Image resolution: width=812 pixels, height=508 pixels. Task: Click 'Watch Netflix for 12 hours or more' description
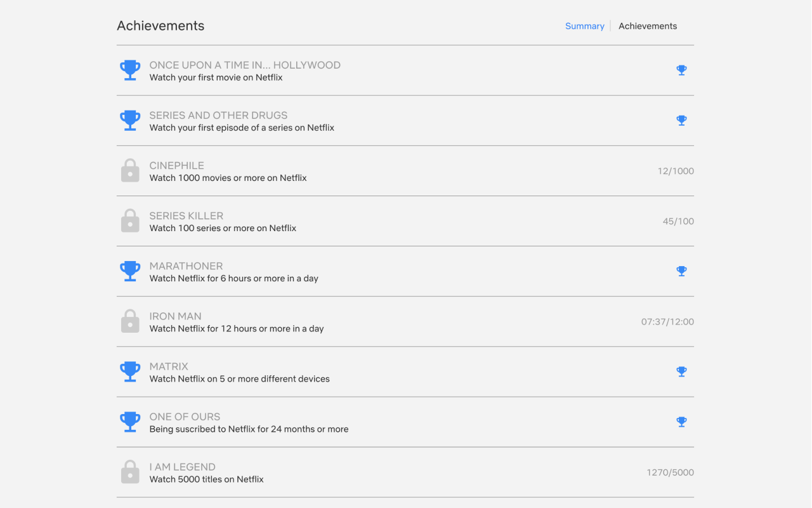[237, 328]
